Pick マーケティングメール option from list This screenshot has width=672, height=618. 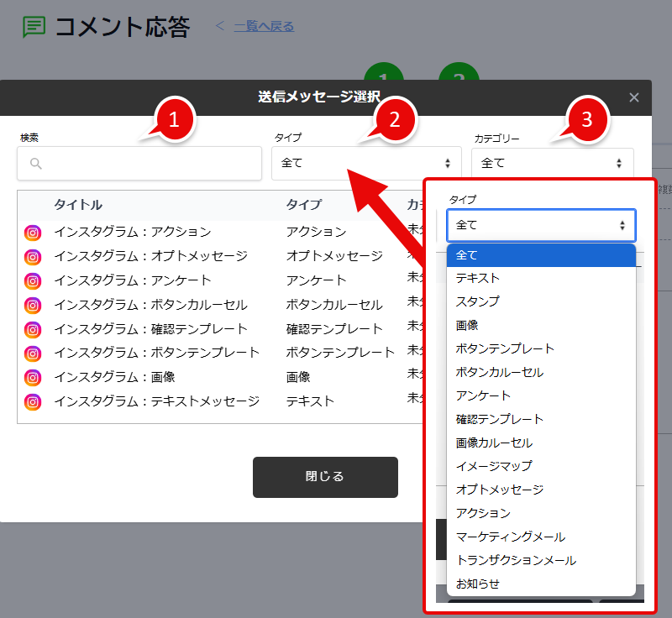click(510, 537)
